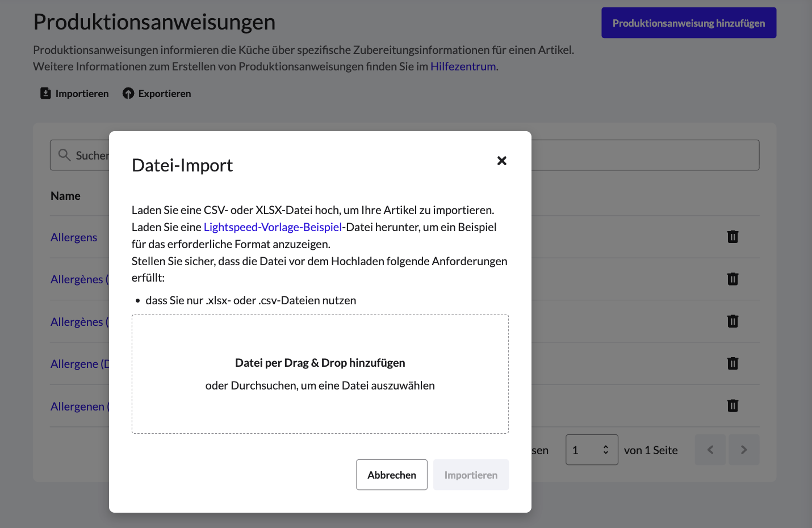Open the Allergene (D row link
Screen dimensions: 812x528
point(79,364)
